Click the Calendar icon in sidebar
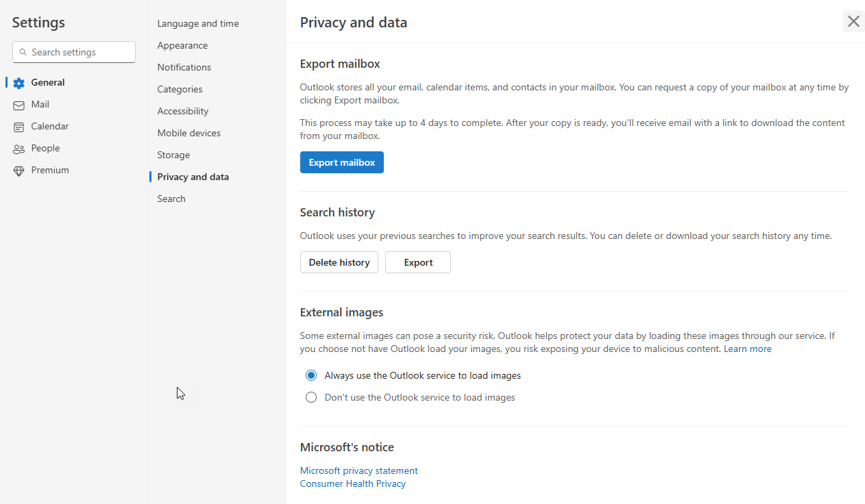 (x=19, y=127)
